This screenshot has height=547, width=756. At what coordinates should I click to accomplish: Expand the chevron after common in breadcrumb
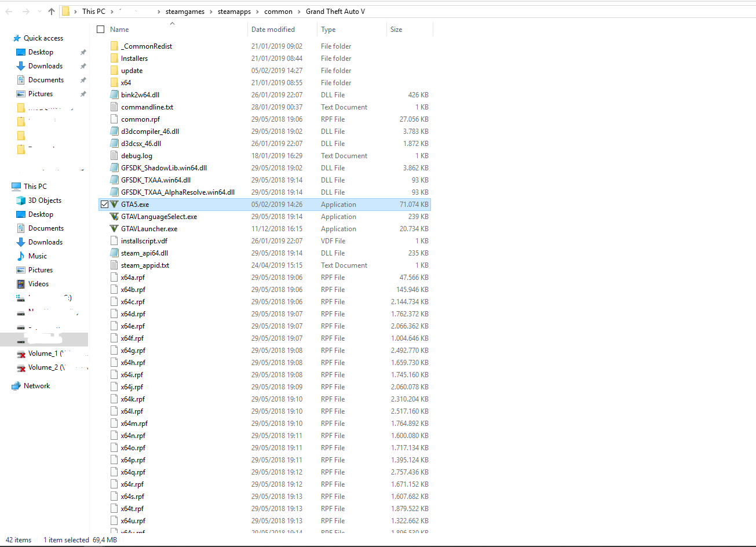pos(299,12)
